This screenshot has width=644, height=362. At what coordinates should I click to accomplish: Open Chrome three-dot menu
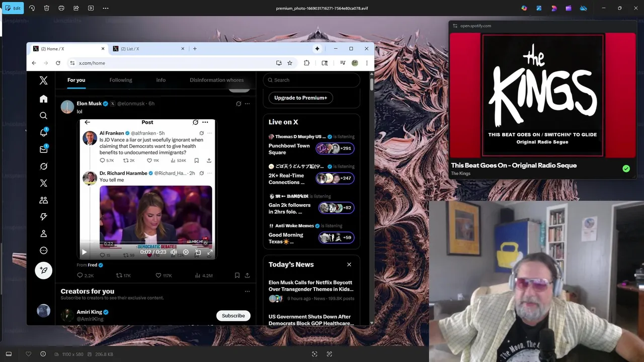click(367, 63)
